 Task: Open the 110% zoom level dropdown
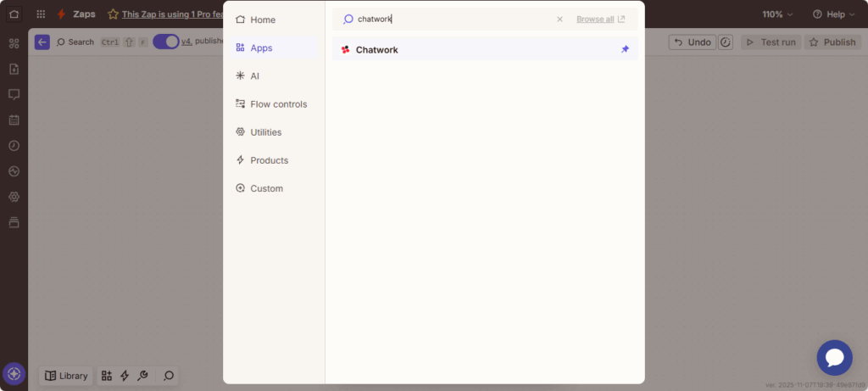pyautogui.click(x=778, y=14)
